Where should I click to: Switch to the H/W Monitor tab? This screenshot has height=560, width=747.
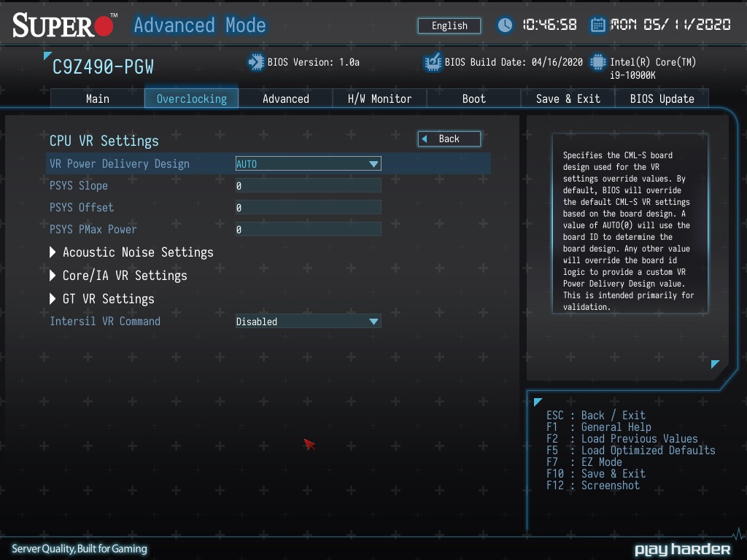point(379,98)
